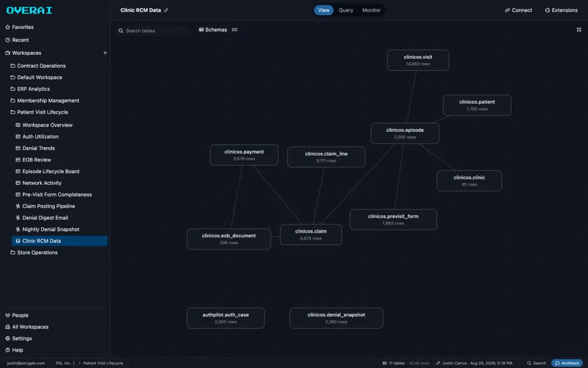Click the Denial Trends table icon
588x368 pixels.
18,148
